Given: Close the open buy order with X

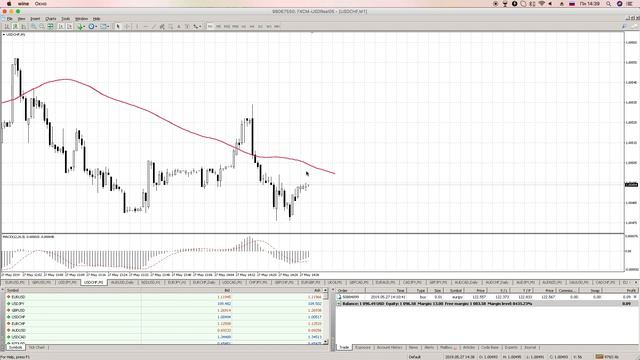Looking at the screenshot, I should [x=635, y=297].
